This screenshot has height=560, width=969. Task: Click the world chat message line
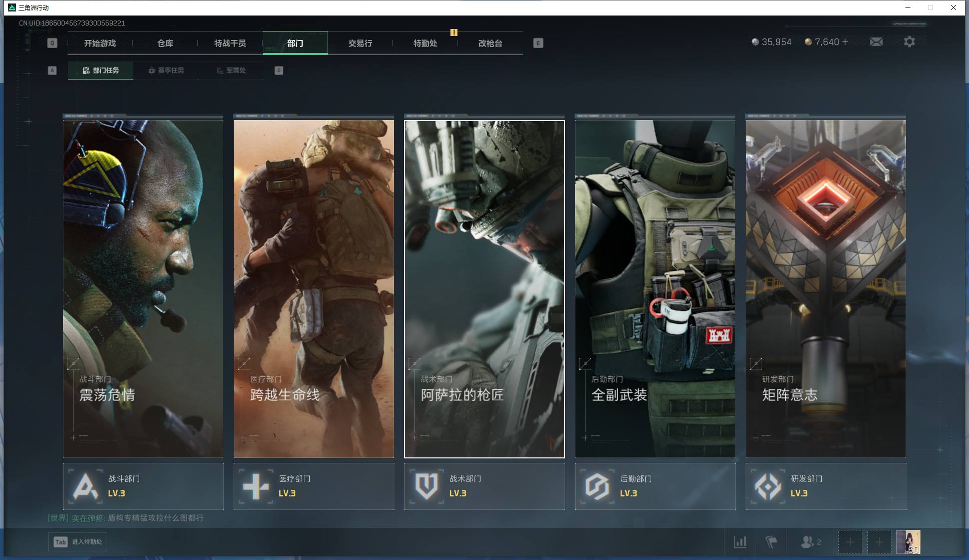tap(126, 518)
